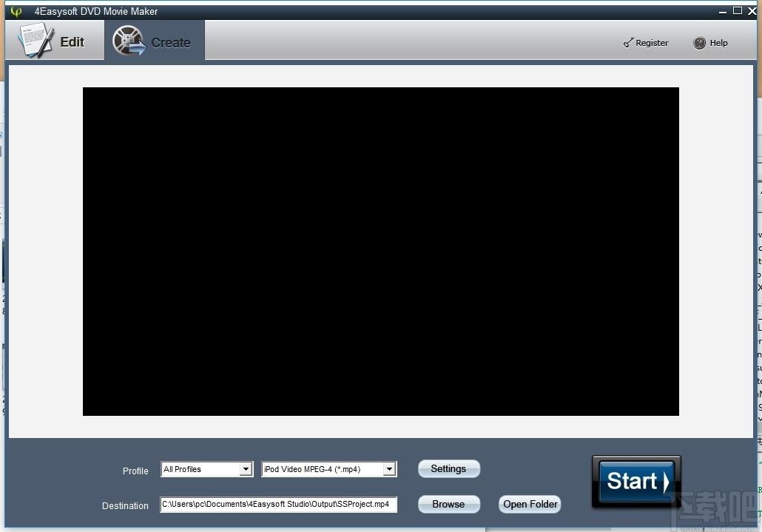Screen dimensions: 762x532
Task: Maximize the DVD Movie Maker window
Action: click(x=737, y=10)
